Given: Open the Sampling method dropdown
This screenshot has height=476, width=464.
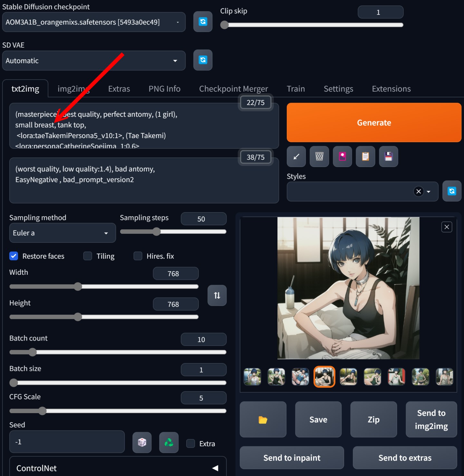Looking at the screenshot, I should coord(62,233).
